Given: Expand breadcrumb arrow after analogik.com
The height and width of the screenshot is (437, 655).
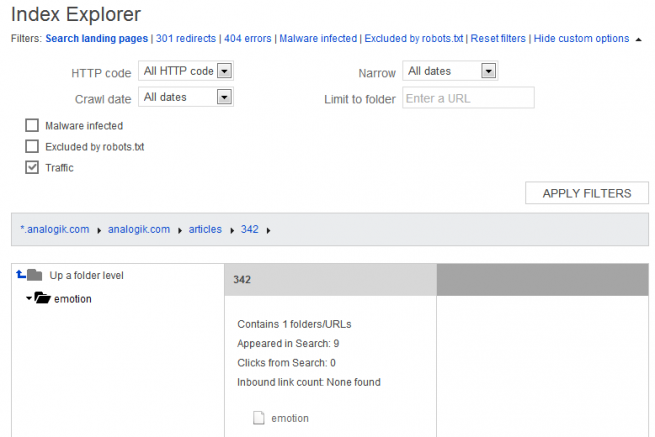Looking at the screenshot, I should tap(180, 231).
